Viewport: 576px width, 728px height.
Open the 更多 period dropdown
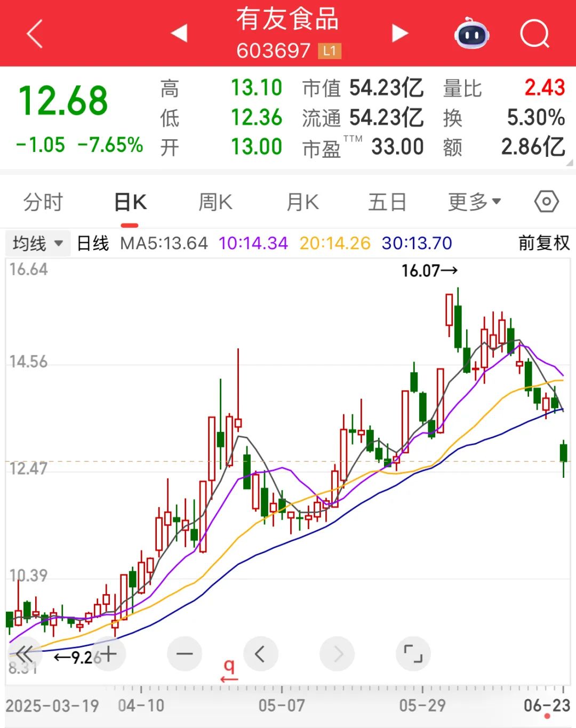pyautogui.click(x=474, y=202)
